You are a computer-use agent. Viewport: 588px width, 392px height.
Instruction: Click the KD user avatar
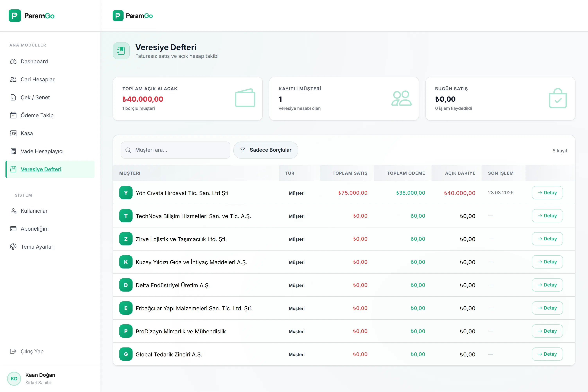14,379
